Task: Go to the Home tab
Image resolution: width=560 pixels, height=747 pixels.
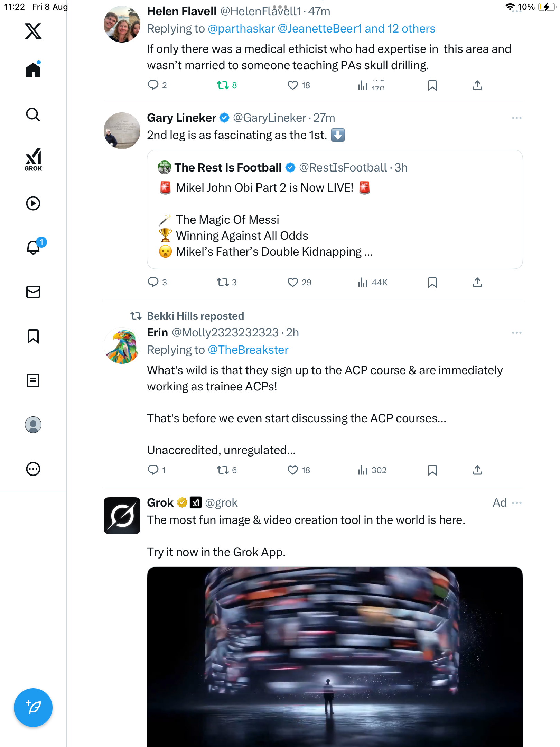Action: [x=33, y=70]
